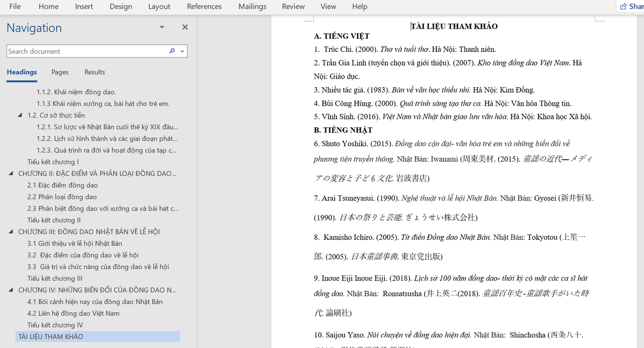Click reference 4 'Bùi Công Hùng. (2000)'
This screenshot has height=348, width=644.
[x=443, y=103]
